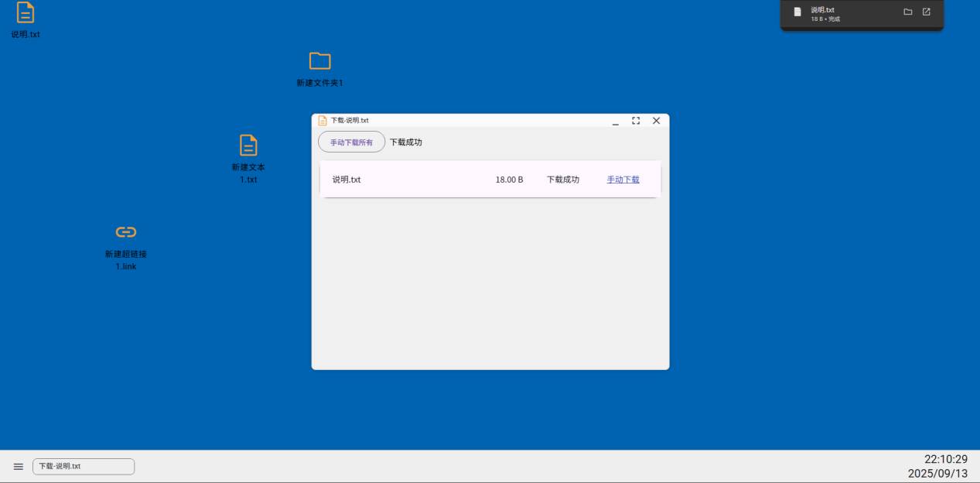980x483 pixels.
Task: Open downloaded file using the open-in-new icon
Action: pyautogui.click(x=926, y=11)
